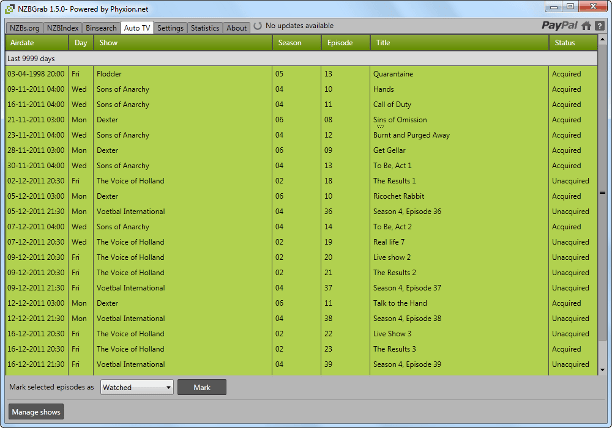Select episode titled 'To Be, Act 1'
This screenshot has height=428, width=612.
(x=392, y=165)
